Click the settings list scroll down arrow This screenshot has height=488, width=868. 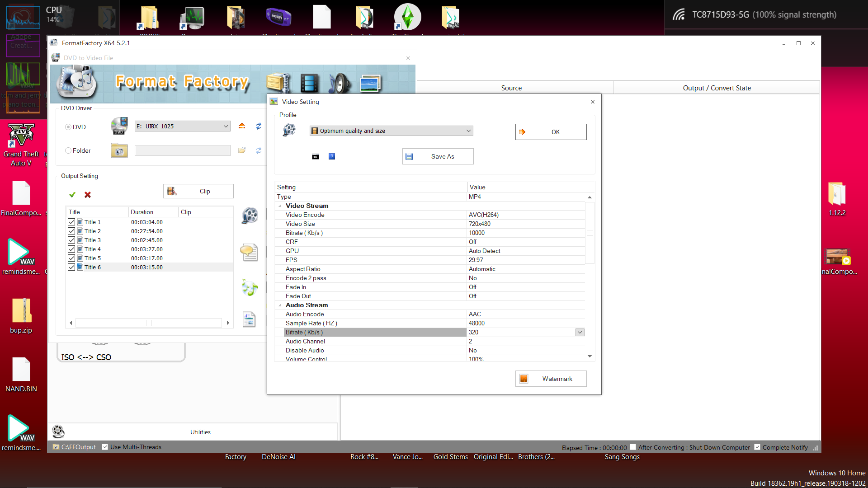[590, 357]
